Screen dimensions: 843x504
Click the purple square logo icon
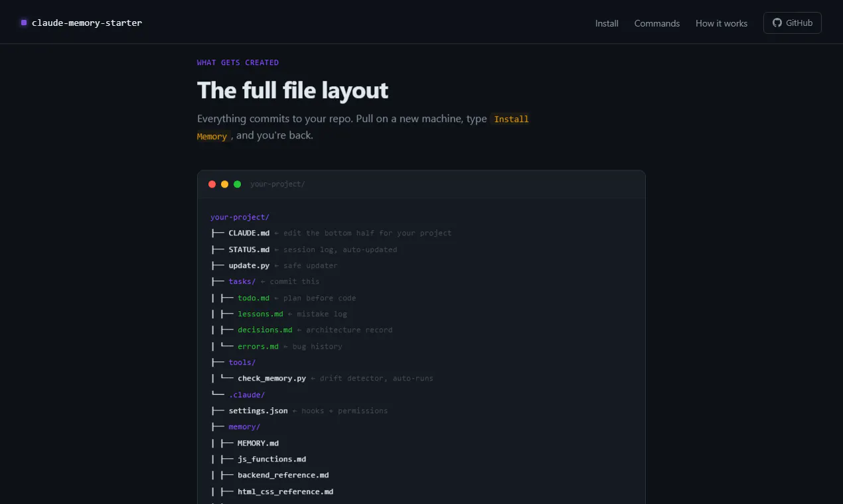click(24, 23)
